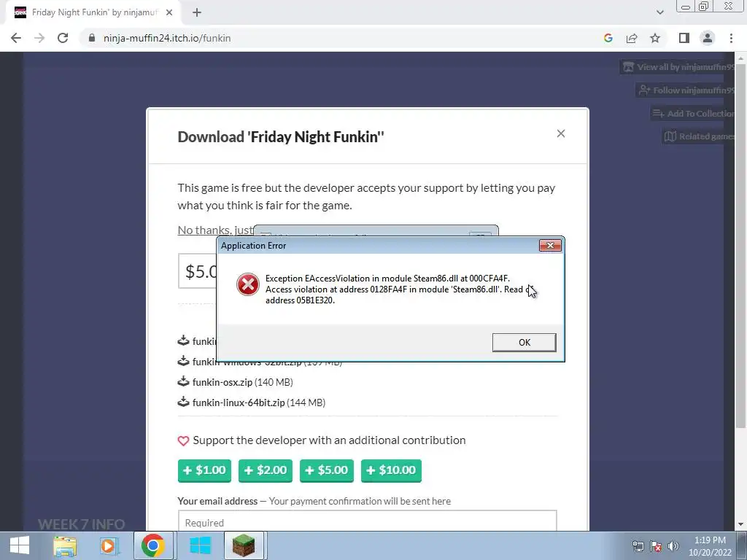This screenshot has height=560, width=747.
Task: Click the red error icon in dialog
Action: [x=248, y=285]
